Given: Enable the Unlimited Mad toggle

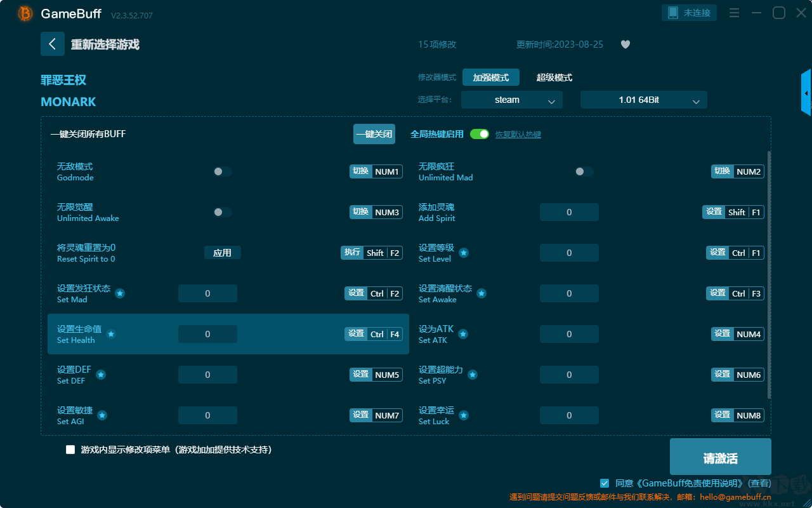Looking at the screenshot, I should coord(584,171).
